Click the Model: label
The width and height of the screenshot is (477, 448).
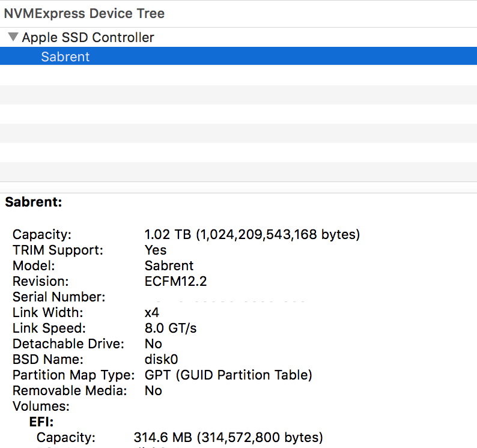[34, 266]
